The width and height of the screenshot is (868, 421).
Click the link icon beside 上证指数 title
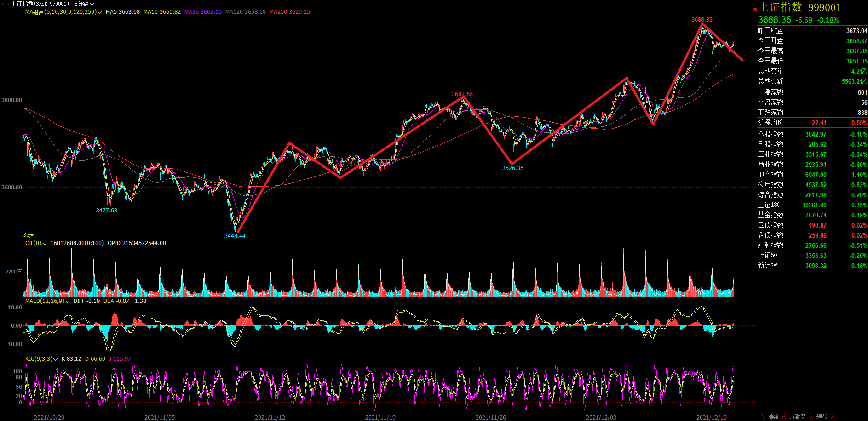[6, 4]
